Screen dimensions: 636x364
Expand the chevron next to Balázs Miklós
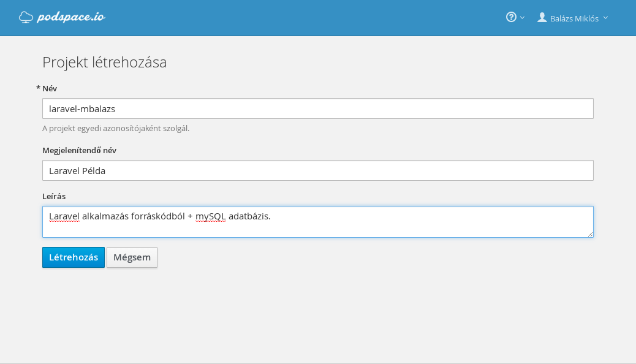605,18
